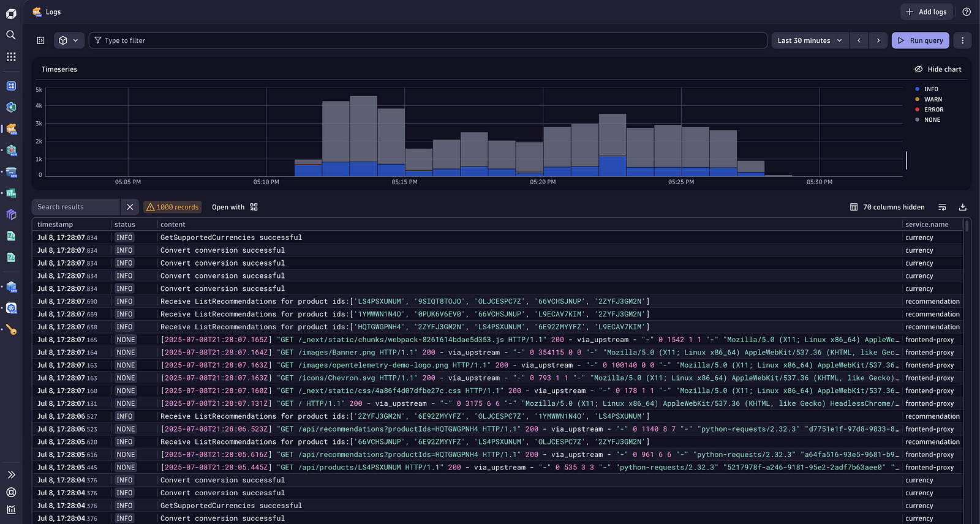Viewport: 980px width, 524px height.
Task: Select the log row at 17:28:07.131
Action: 497,403
